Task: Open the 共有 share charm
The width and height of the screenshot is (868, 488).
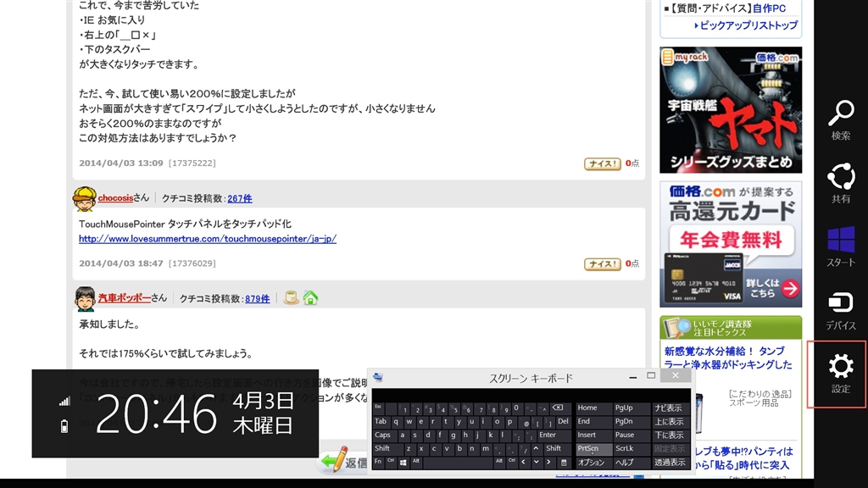Action: [x=840, y=183]
